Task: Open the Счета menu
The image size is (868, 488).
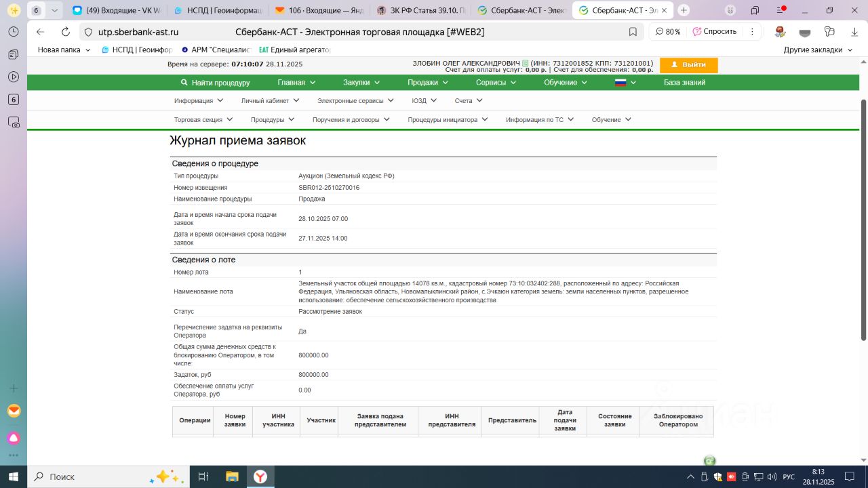Action: pyautogui.click(x=469, y=100)
